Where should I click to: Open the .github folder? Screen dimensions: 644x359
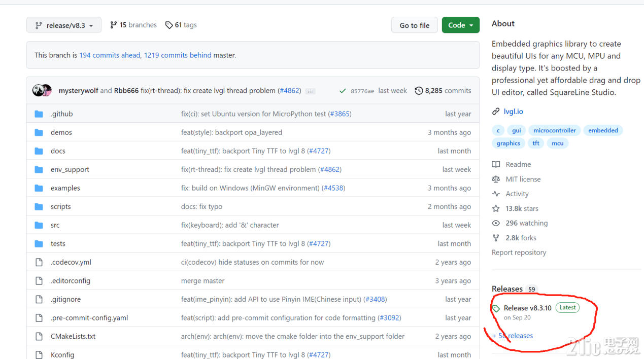coord(62,114)
